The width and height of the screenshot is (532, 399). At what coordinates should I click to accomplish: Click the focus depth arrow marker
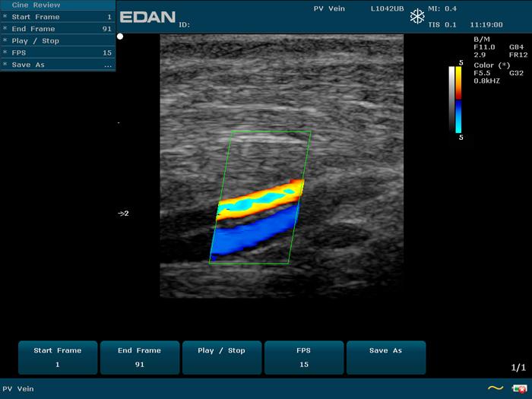click(x=123, y=214)
